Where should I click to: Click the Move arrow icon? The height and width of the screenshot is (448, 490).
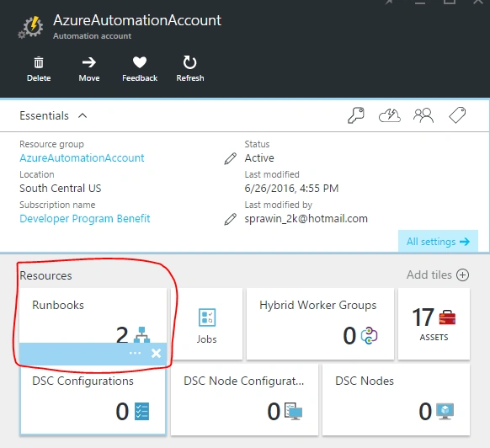pos(89,62)
